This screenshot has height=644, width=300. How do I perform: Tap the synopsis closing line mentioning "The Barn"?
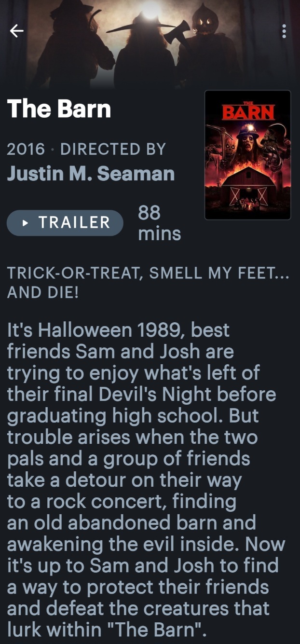click(x=106, y=630)
